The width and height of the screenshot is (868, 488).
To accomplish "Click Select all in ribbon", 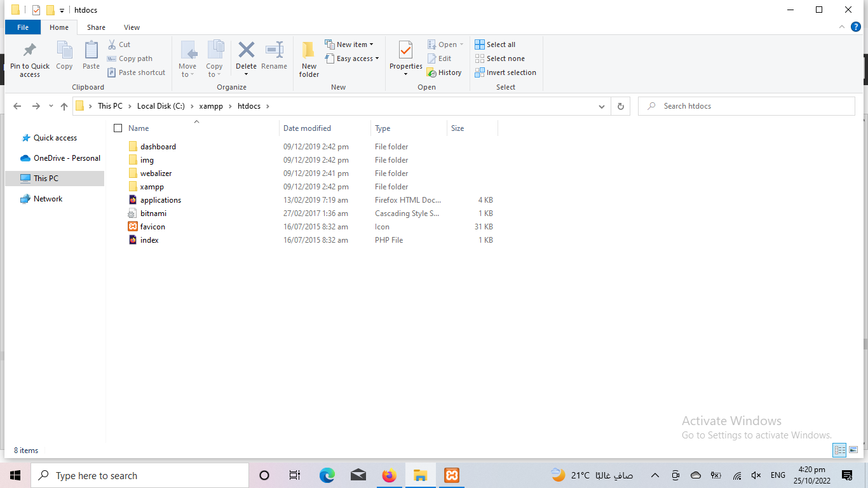I will coord(495,44).
